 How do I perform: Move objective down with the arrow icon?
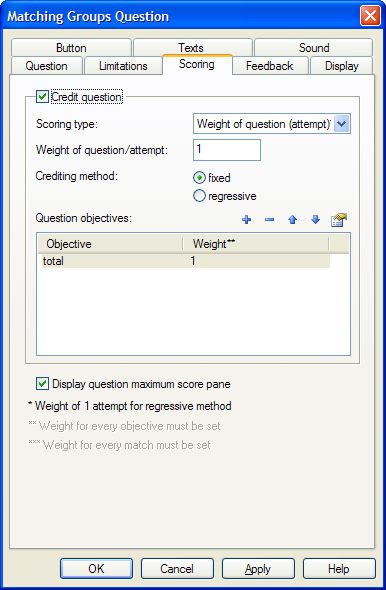315,219
